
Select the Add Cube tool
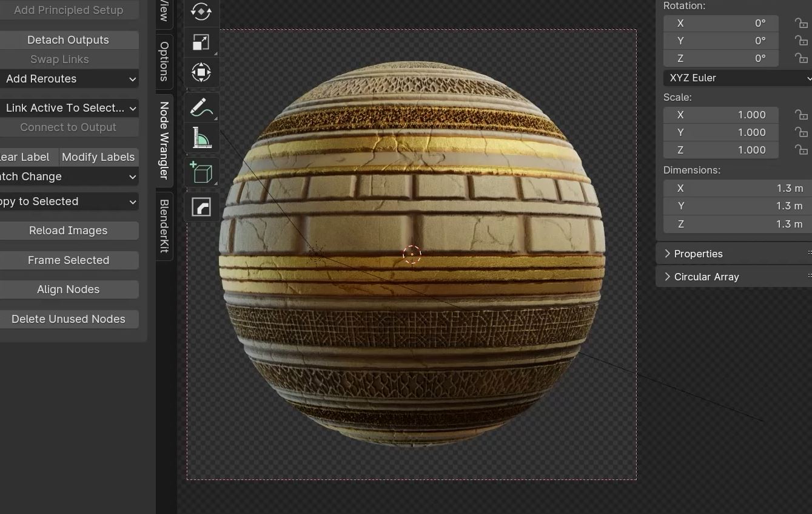click(x=201, y=173)
